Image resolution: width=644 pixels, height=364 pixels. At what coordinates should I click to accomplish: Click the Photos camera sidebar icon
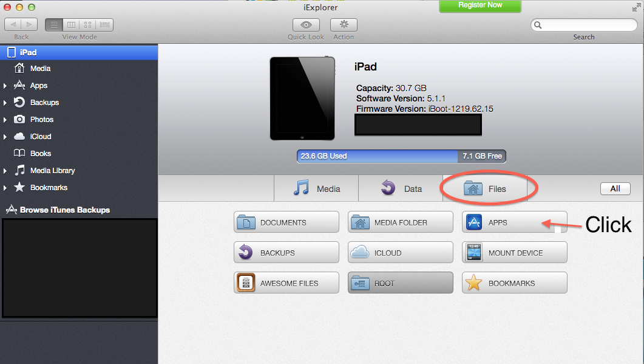[x=19, y=119]
